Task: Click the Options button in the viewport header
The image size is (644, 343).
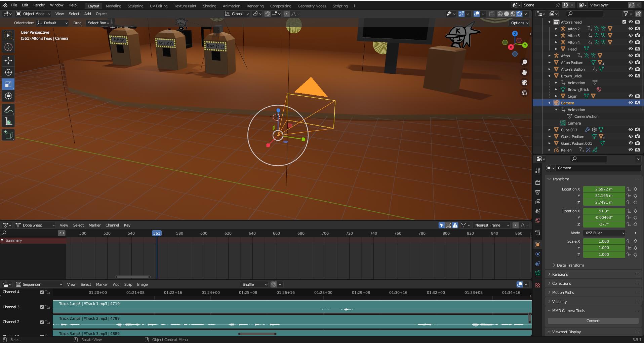Action: (520, 23)
